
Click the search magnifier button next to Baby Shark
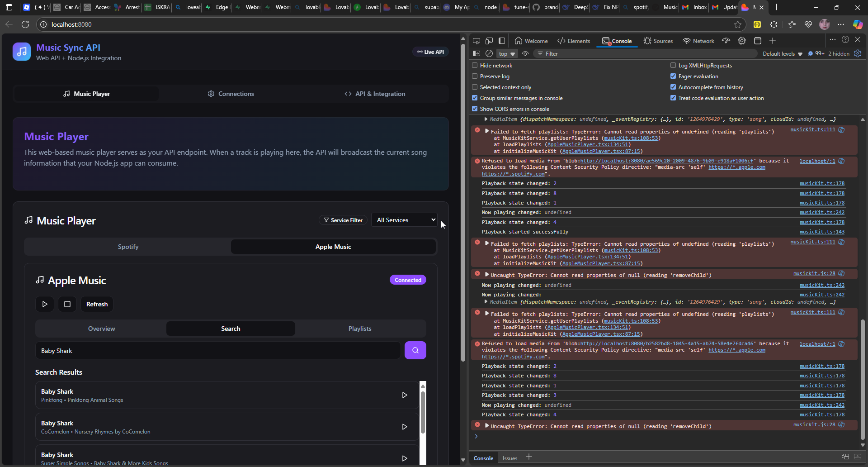coord(415,350)
